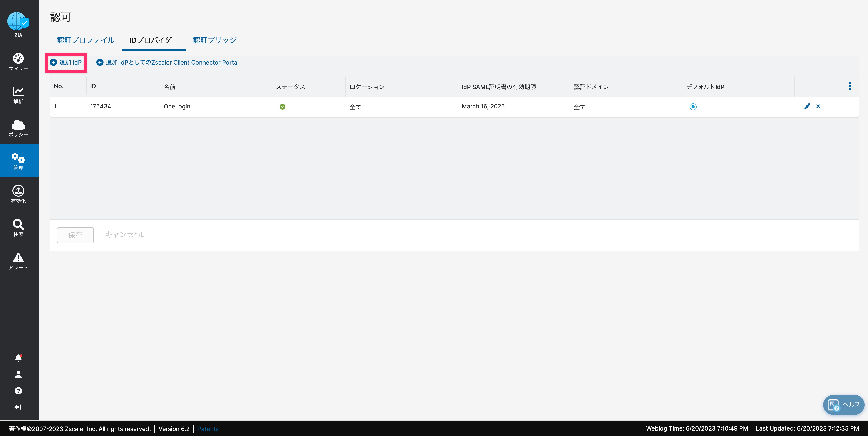This screenshot has height=436, width=868.
Task: Click the Last Updated footer entry
Action: pos(807,428)
